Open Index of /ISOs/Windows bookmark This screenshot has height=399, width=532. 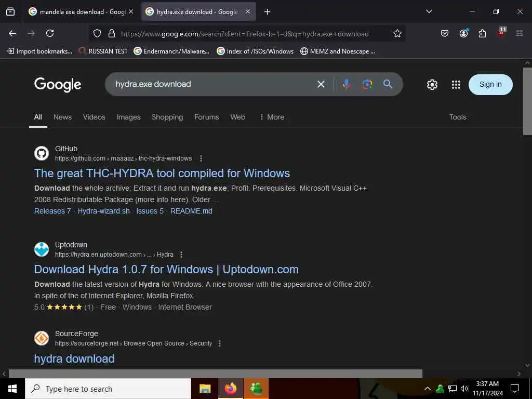point(255,51)
